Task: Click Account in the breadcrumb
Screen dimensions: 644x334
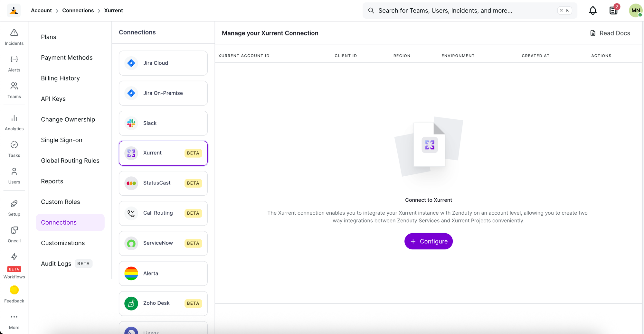Action: pos(41,10)
